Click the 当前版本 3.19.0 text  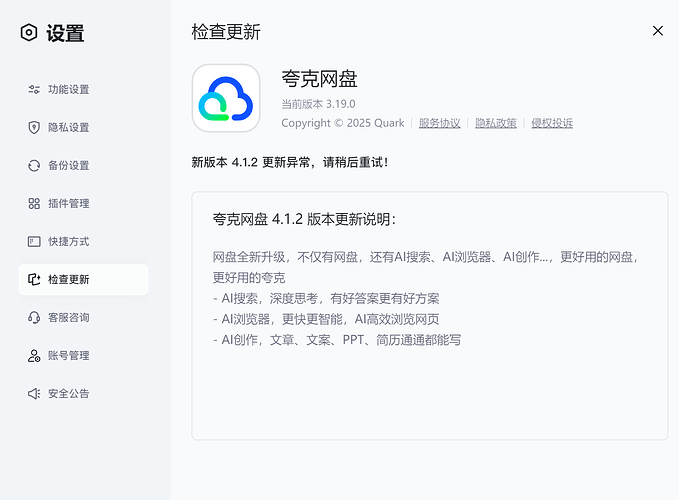click(x=318, y=104)
